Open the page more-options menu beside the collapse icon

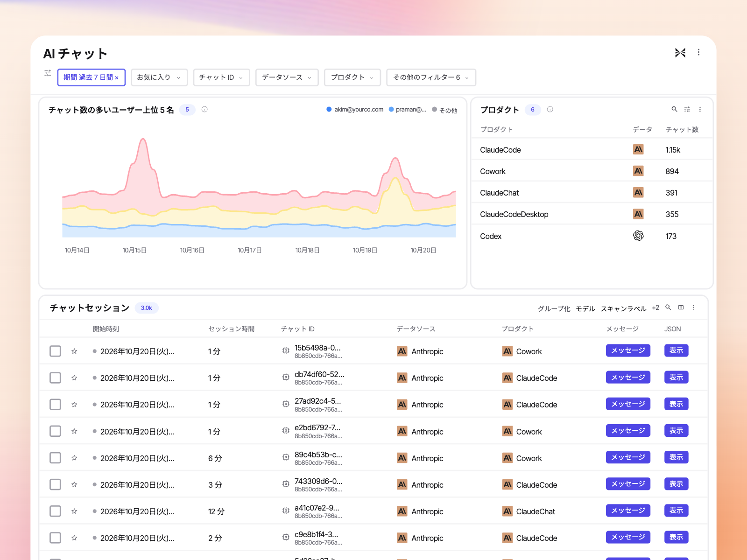[698, 52]
